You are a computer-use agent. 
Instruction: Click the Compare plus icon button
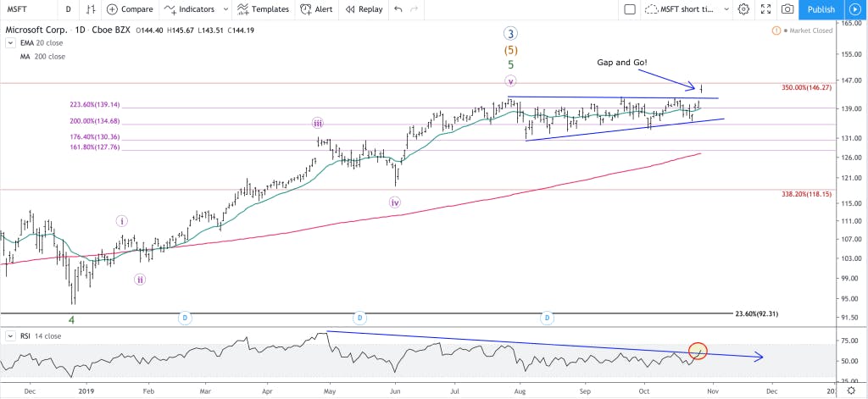(113, 9)
